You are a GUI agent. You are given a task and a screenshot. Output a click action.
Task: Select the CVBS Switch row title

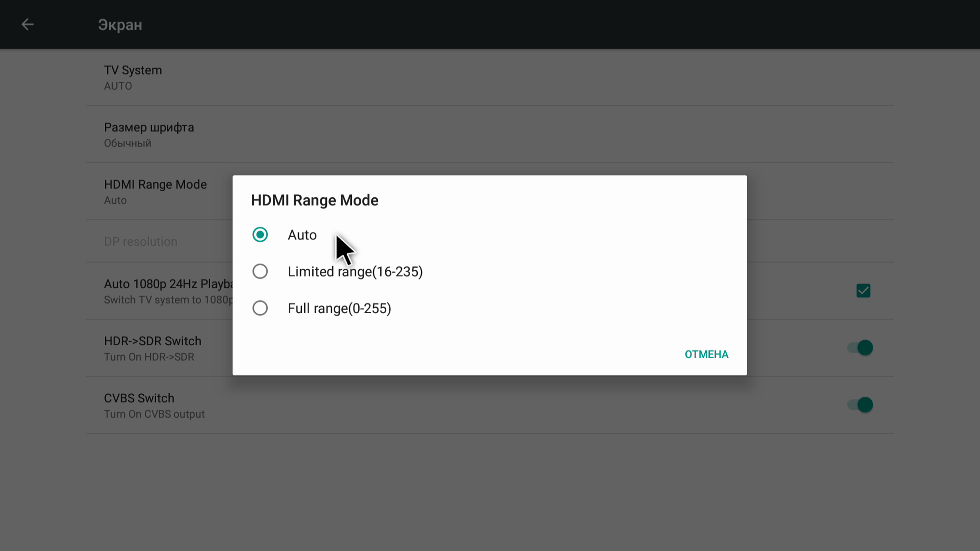(139, 398)
